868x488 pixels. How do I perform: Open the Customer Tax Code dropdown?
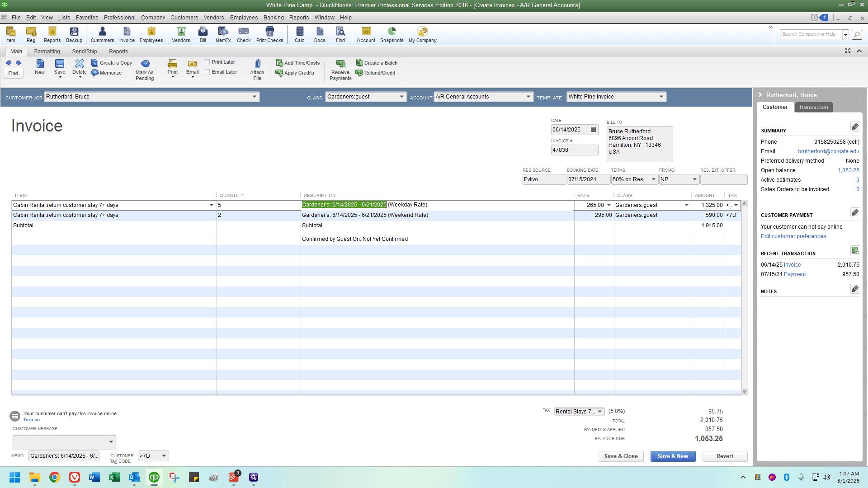[164, 456]
